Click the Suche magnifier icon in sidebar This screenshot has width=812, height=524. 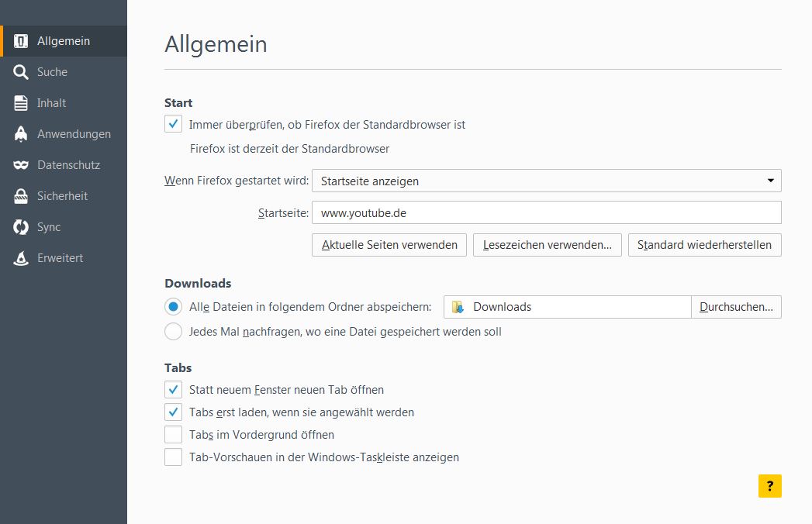point(22,72)
